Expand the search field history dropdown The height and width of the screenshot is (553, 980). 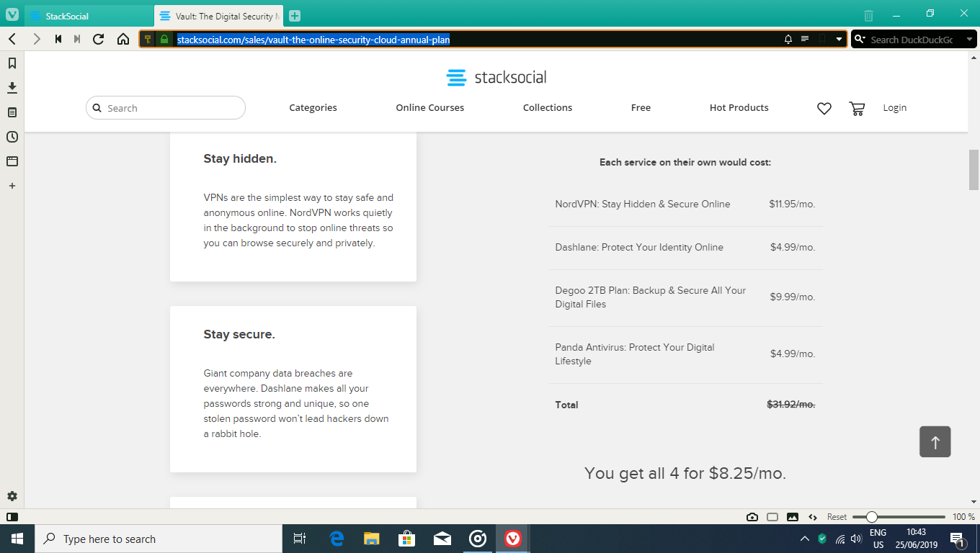968,40
